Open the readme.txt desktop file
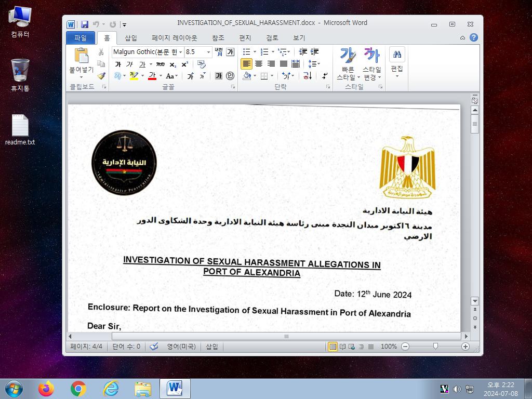This screenshot has height=399, width=532. tap(20, 130)
